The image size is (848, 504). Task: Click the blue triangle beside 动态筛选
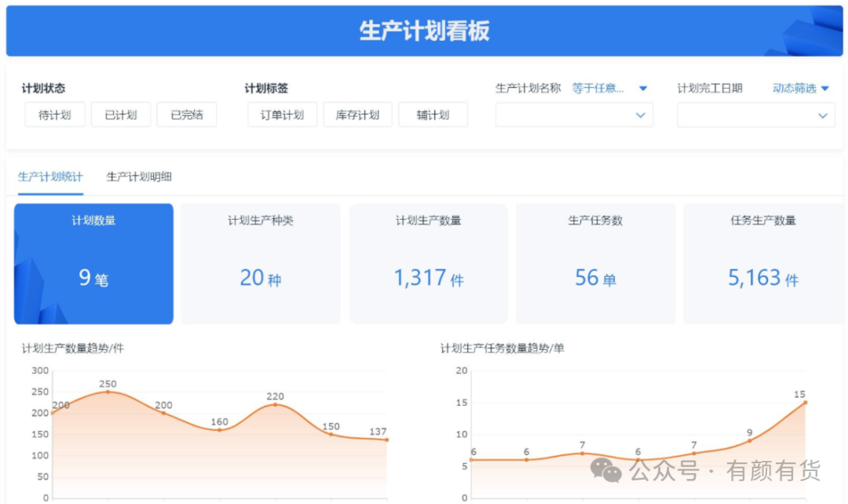pyautogui.click(x=825, y=89)
